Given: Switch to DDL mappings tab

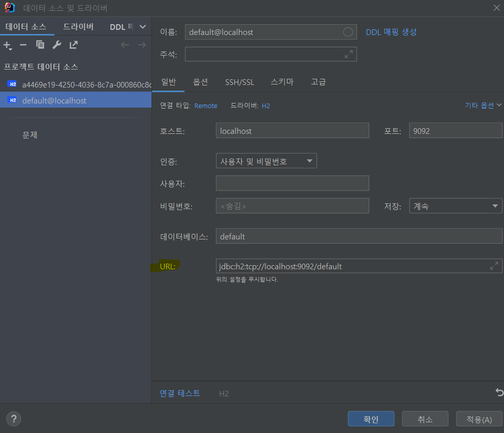Looking at the screenshot, I should [x=121, y=27].
